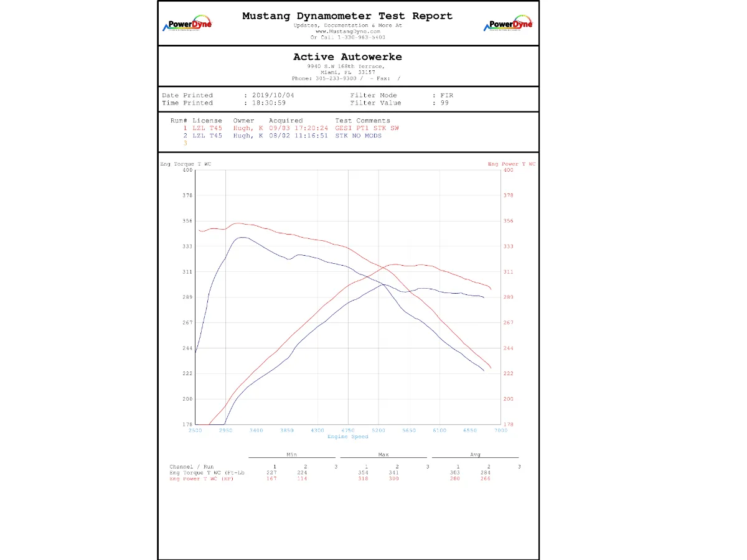The width and height of the screenshot is (747, 560).
Task: Select run 2 acquired time 08/02 11:16:51
Action: pyautogui.click(x=298, y=136)
